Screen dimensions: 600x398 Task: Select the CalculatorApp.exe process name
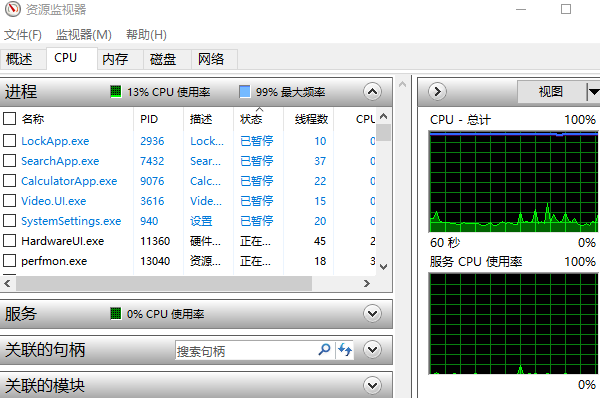pos(69,181)
